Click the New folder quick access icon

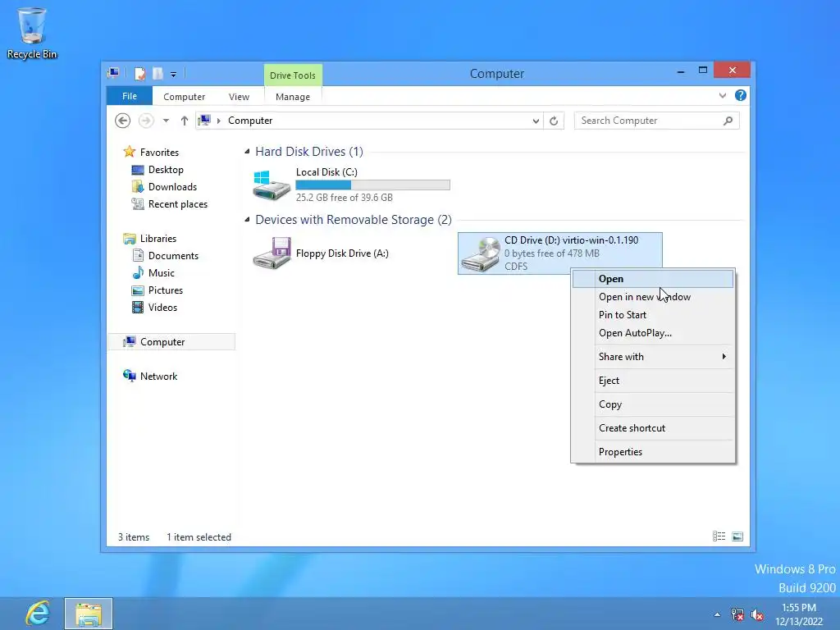(x=158, y=73)
